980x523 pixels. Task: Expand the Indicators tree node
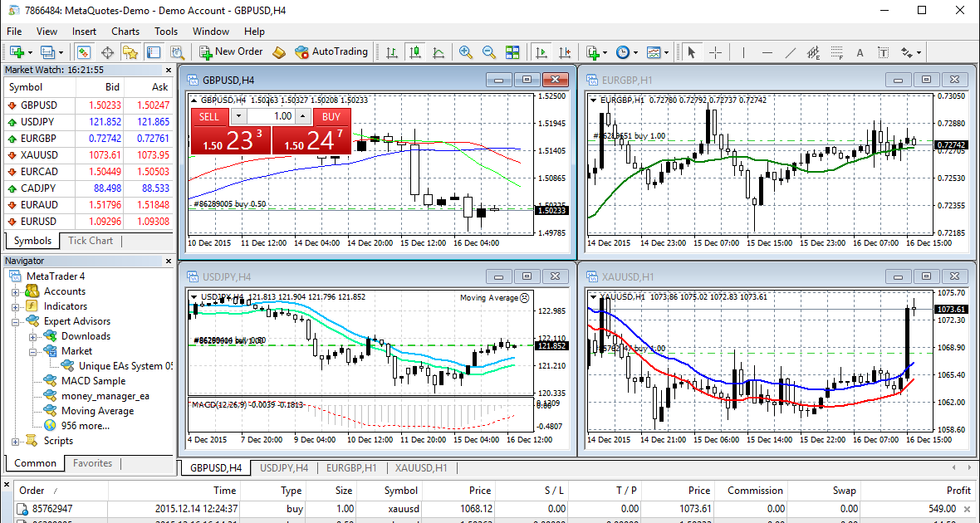[15, 307]
